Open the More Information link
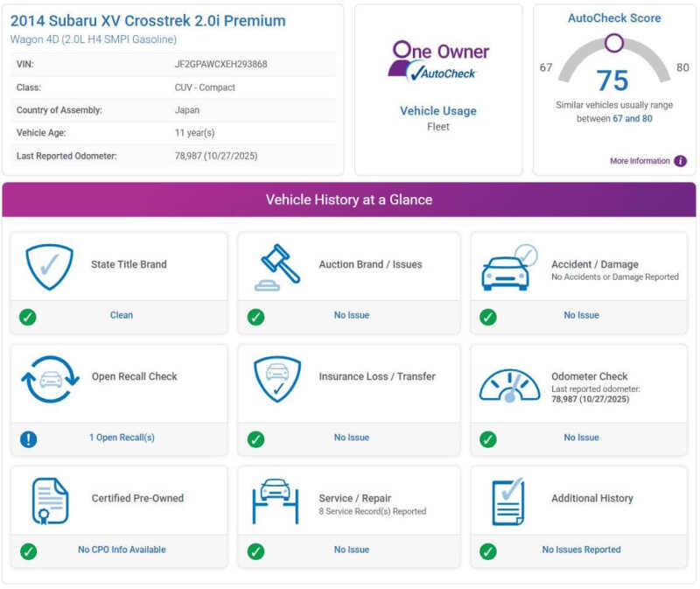 click(x=640, y=161)
